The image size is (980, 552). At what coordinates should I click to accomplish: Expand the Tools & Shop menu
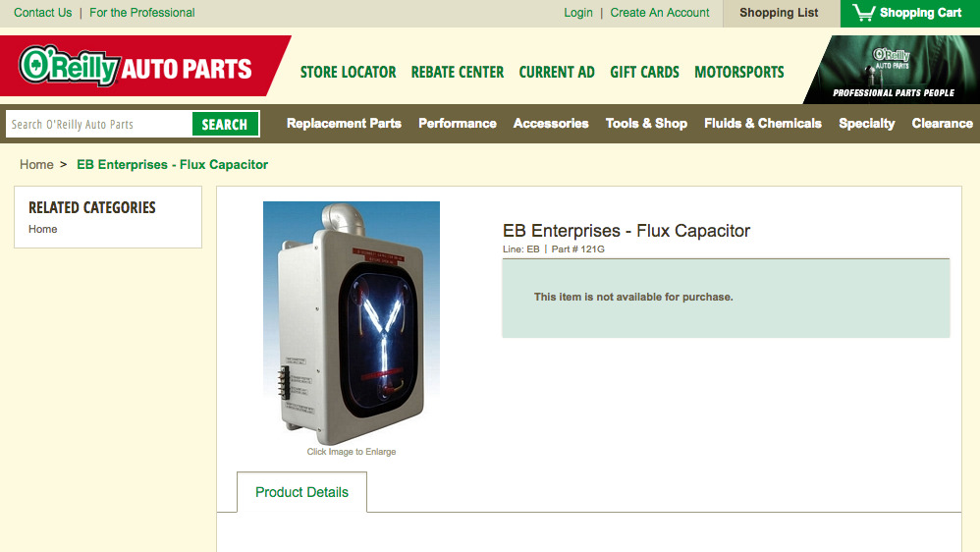646,123
